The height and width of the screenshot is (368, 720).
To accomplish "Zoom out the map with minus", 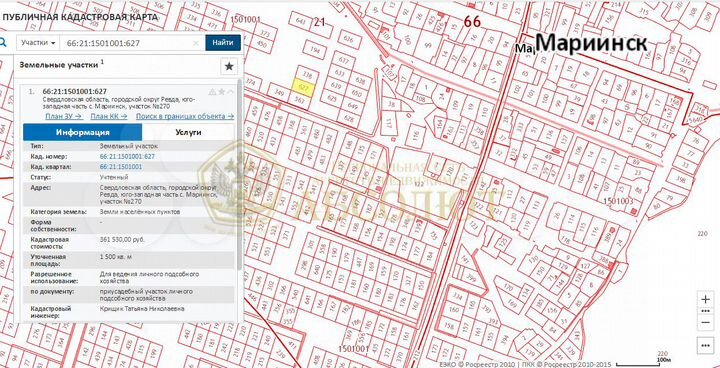I will [706, 323].
